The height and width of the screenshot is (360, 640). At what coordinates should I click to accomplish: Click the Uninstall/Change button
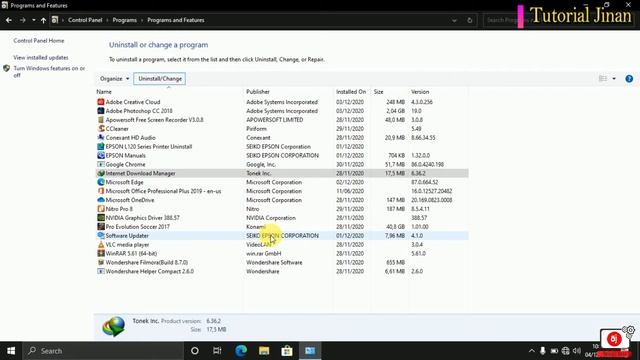click(160, 79)
